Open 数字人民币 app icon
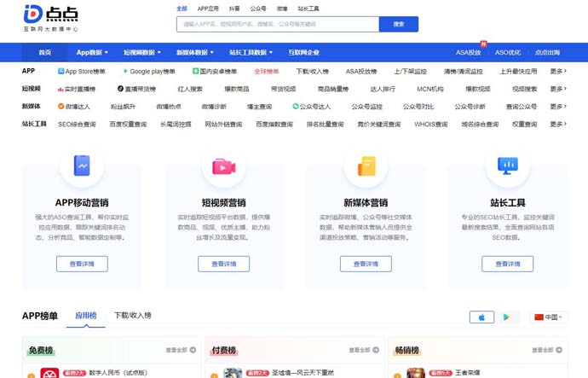588x378 pixels. point(49,373)
